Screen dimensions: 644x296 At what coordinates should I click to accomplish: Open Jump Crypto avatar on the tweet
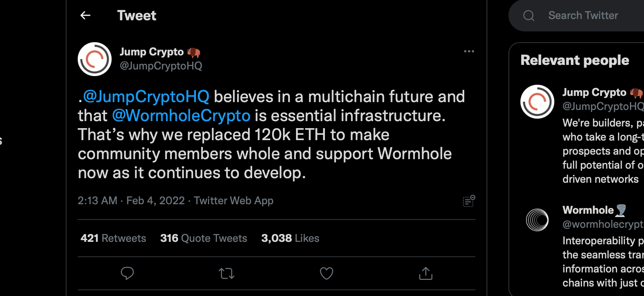(x=95, y=59)
